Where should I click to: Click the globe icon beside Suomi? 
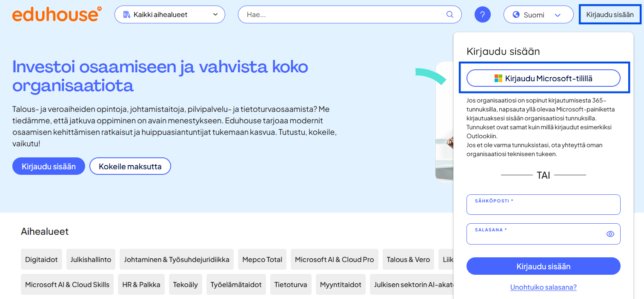click(516, 15)
